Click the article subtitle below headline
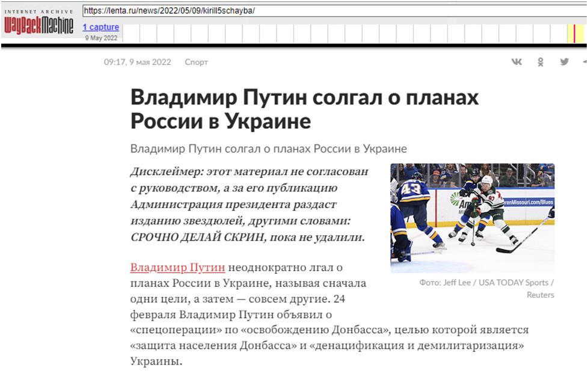588x379 pixels. (268, 149)
